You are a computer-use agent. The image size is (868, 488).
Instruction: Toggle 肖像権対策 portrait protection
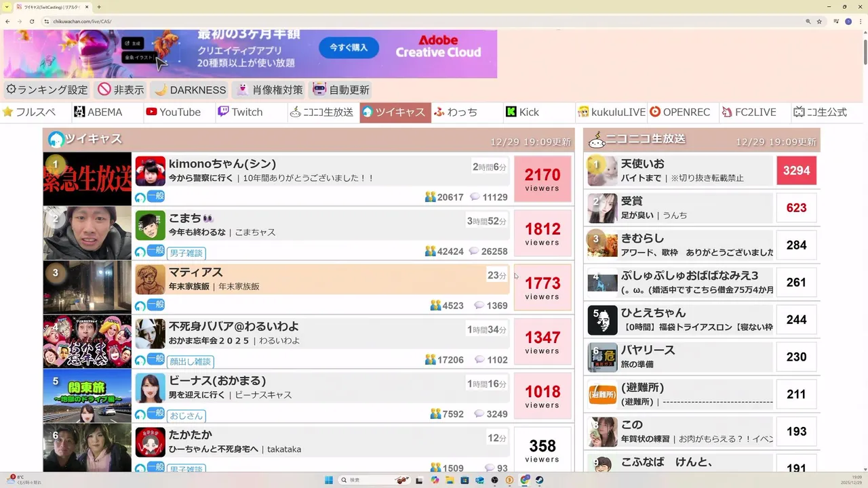(269, 89)
